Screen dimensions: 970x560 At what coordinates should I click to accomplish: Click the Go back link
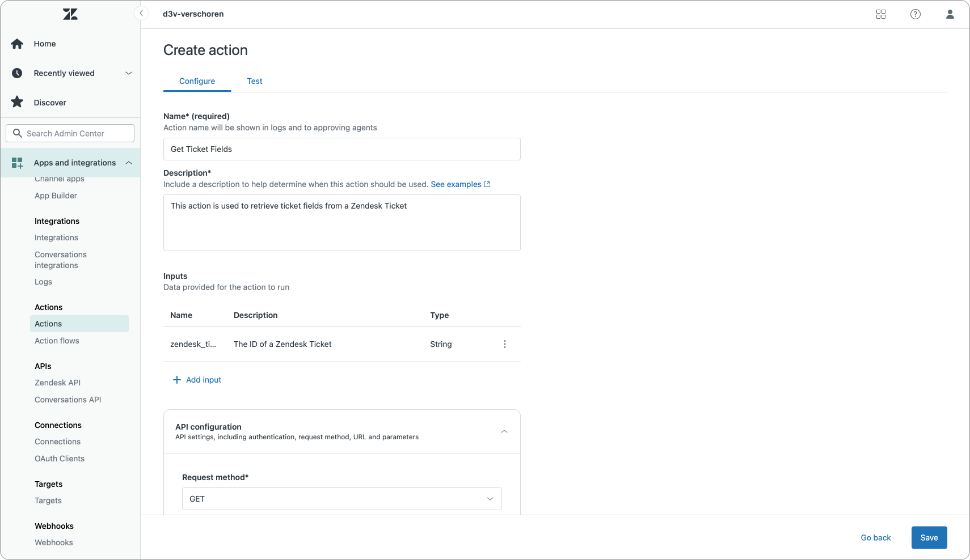coord(875,538)
